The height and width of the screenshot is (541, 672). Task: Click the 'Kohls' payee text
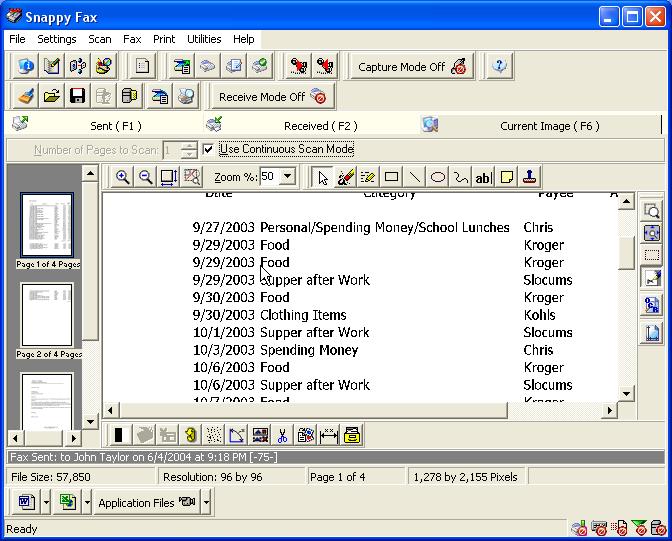(539, 315)
